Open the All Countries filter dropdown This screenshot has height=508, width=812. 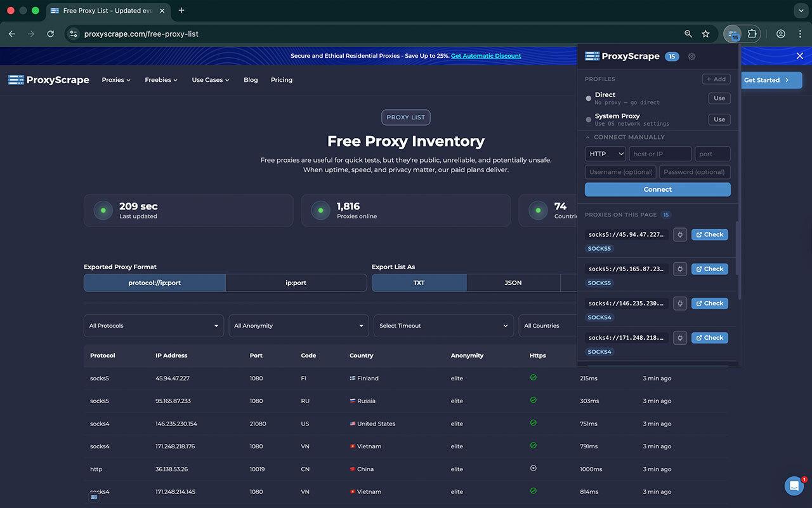(x=548, y=326)
